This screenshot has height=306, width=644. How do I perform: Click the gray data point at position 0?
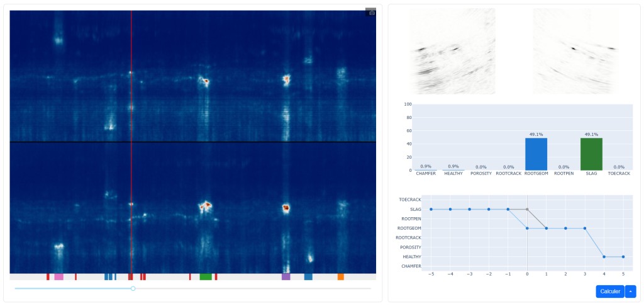(x=527, y=209)
